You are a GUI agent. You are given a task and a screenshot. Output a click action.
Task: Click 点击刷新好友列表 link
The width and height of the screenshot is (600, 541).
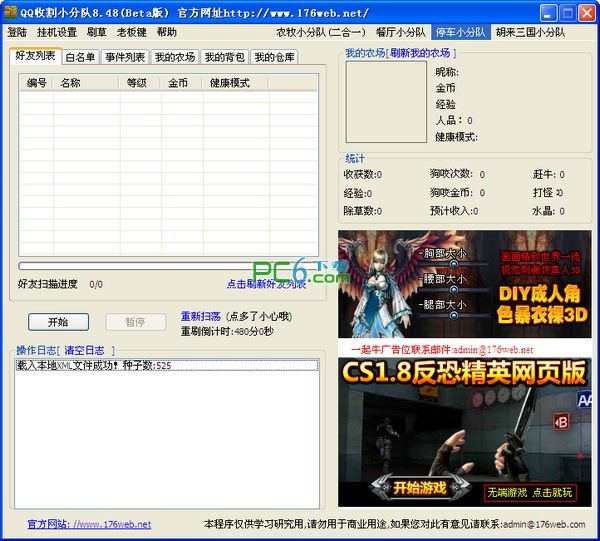pos(266,284)
